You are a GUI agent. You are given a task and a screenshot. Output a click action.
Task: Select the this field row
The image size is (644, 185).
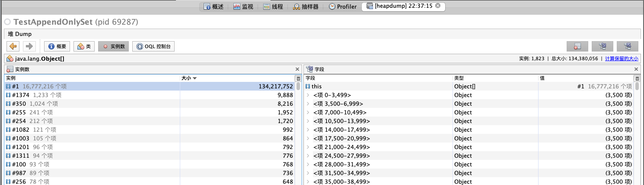tap(469, 86)
